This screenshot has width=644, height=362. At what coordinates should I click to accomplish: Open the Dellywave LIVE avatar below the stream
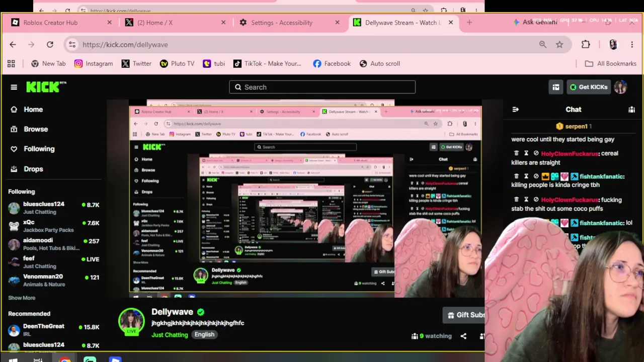click(131, 321)
